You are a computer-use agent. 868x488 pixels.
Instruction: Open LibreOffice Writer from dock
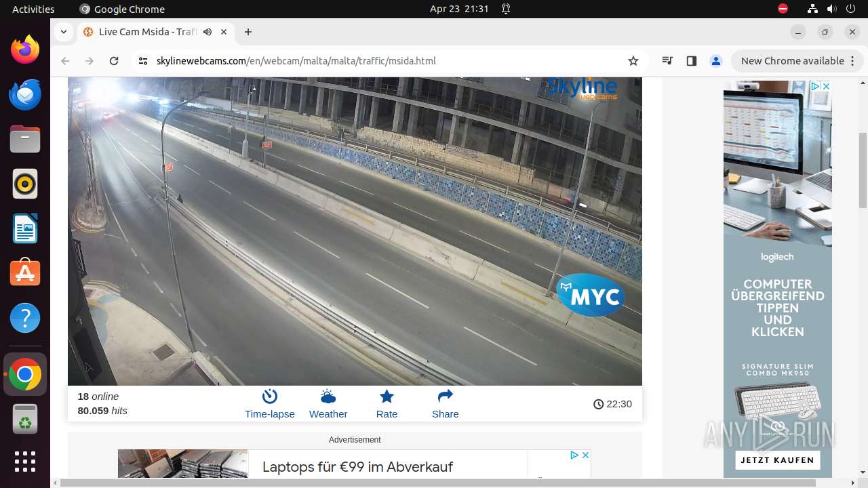(25, 228)
